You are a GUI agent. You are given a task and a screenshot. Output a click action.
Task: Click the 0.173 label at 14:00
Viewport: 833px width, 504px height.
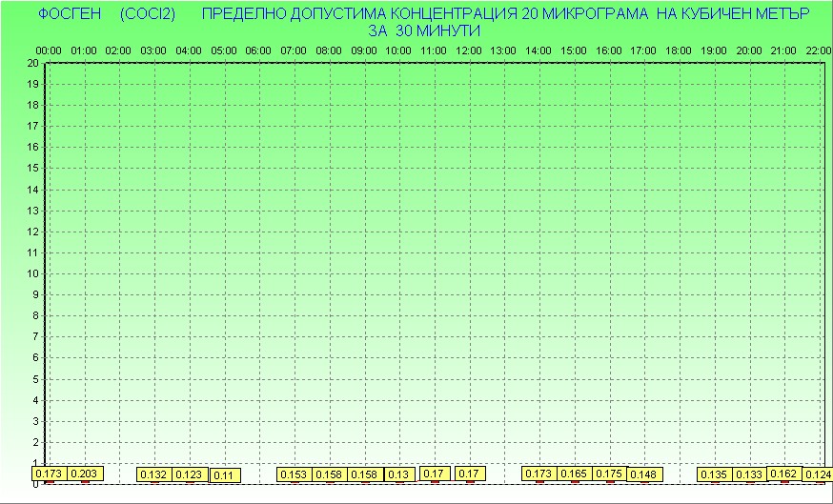pyautogui.click(x=539, y=474)
